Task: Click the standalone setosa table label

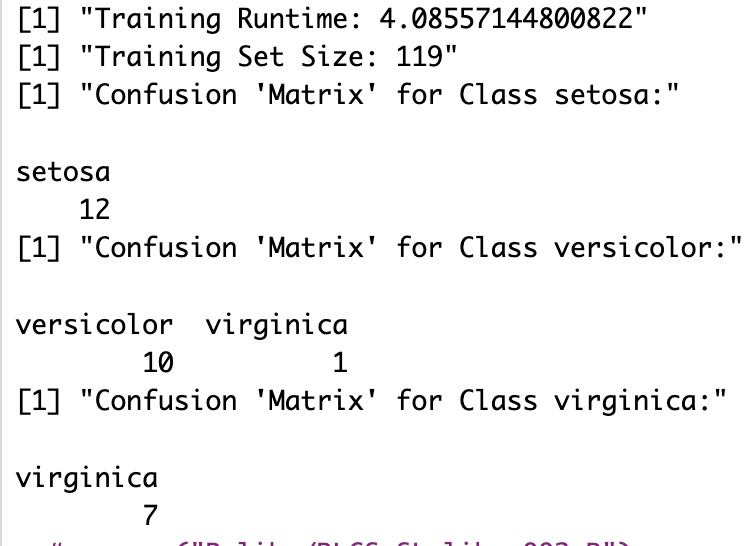Action: [63, 172]
